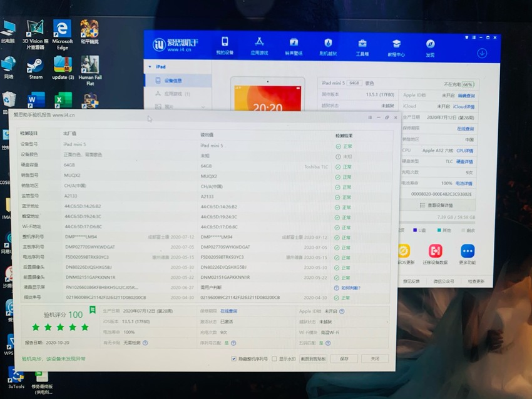Open 我的设备 in the i4 top toolbar
532x399 pixels.
pos(225,46)
